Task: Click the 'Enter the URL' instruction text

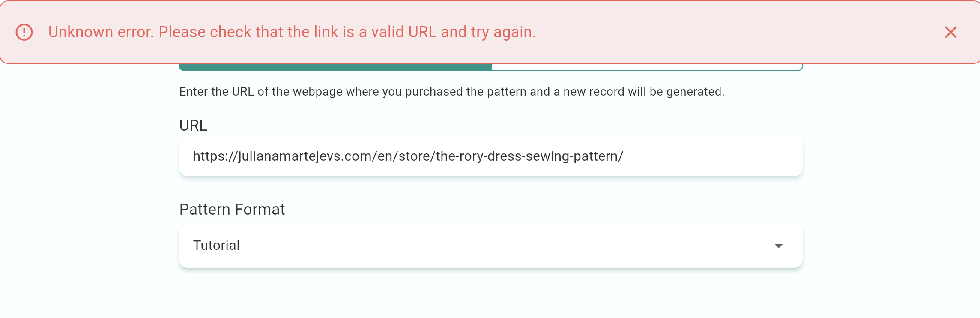Action: 451,92
